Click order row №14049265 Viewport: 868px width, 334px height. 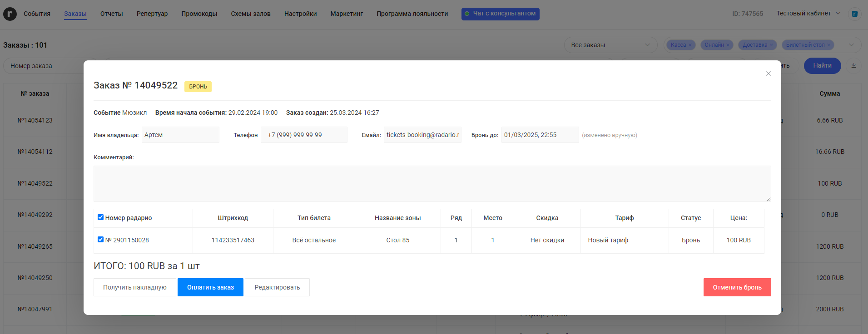[35, 246]
